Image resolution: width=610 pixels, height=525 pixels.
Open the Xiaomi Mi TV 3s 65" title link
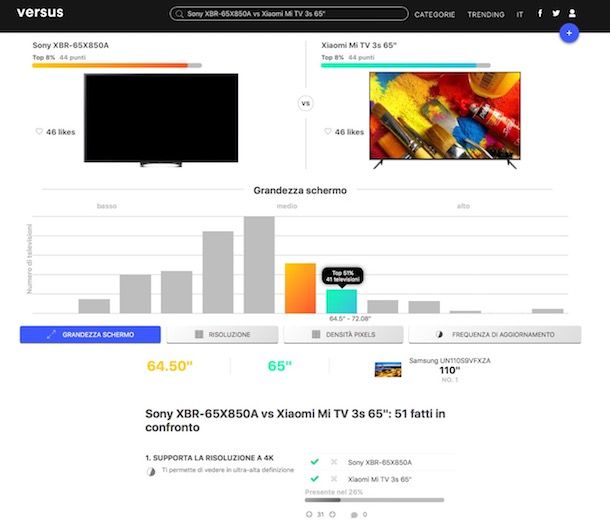(x=359, y=45)
